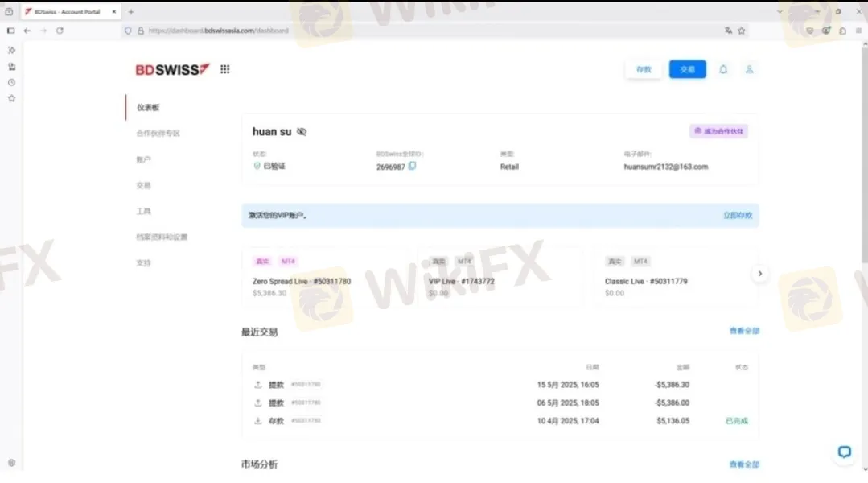Close the BDSwiss Account Portal tab

click(114, 11)
